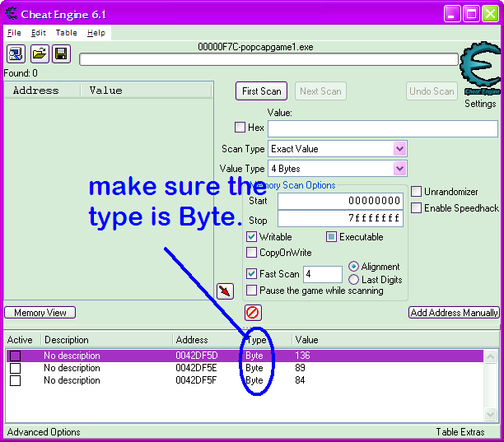Open Settings under the logo

point(480,104)
